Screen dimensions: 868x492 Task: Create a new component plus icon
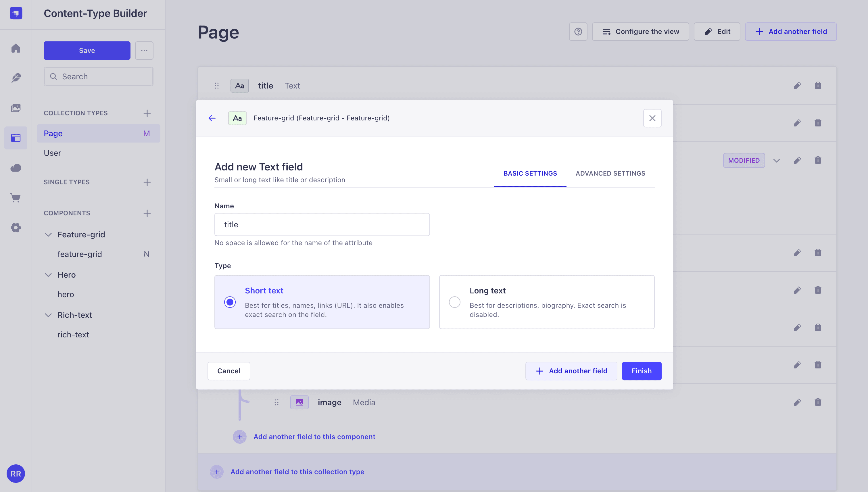click(x=147, y=213)
